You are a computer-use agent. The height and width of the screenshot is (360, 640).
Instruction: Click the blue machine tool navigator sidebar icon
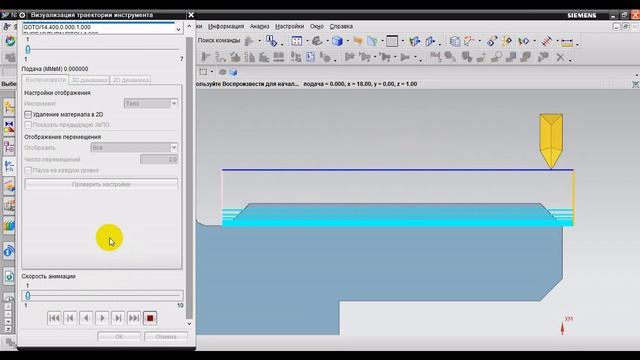pyautogui.click(x=9, y=166)
